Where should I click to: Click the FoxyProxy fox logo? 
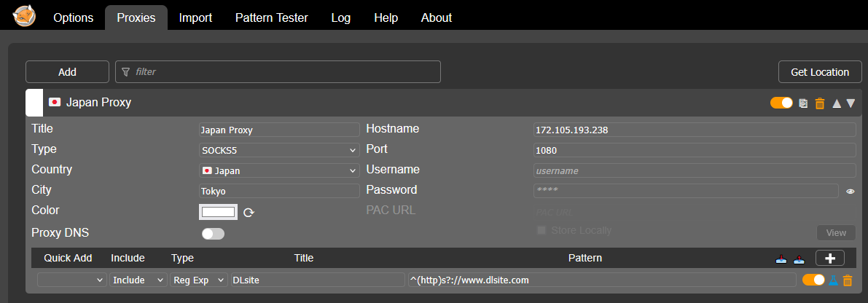click(x=24, y=16)
